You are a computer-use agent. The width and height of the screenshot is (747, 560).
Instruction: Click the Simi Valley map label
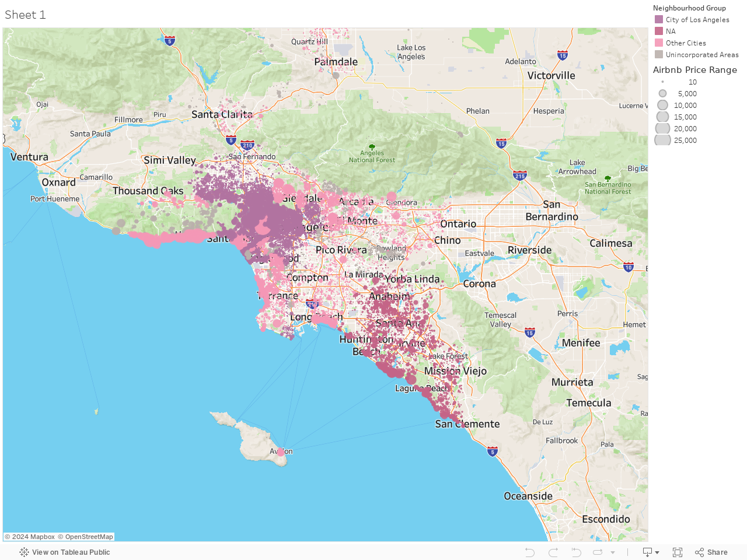pos(170,160)
